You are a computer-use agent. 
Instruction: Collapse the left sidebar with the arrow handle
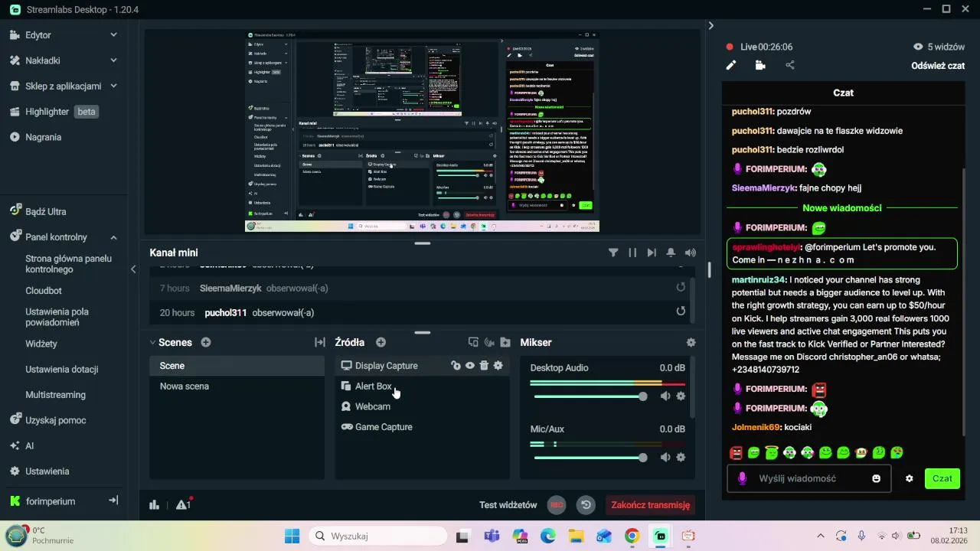(x=133, y=269)
